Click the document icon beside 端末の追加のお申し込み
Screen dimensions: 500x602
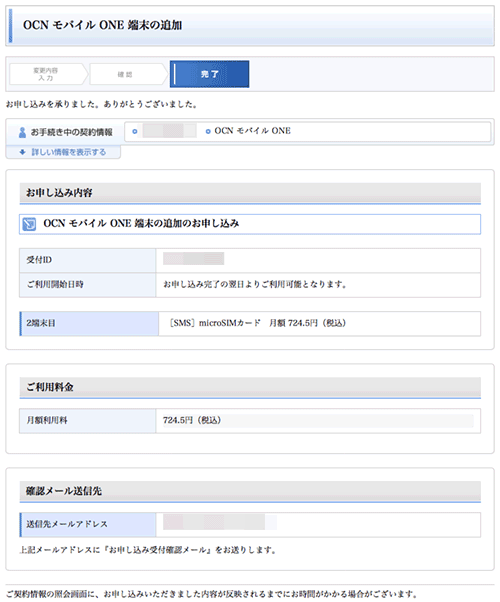29,224
